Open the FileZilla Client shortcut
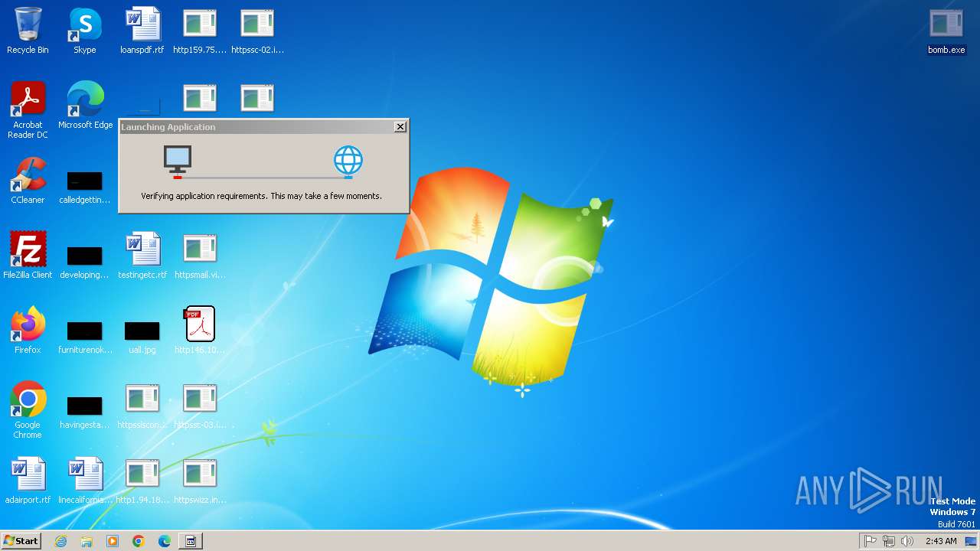Screen dimensions: 980x551 [x=28, y=256]
